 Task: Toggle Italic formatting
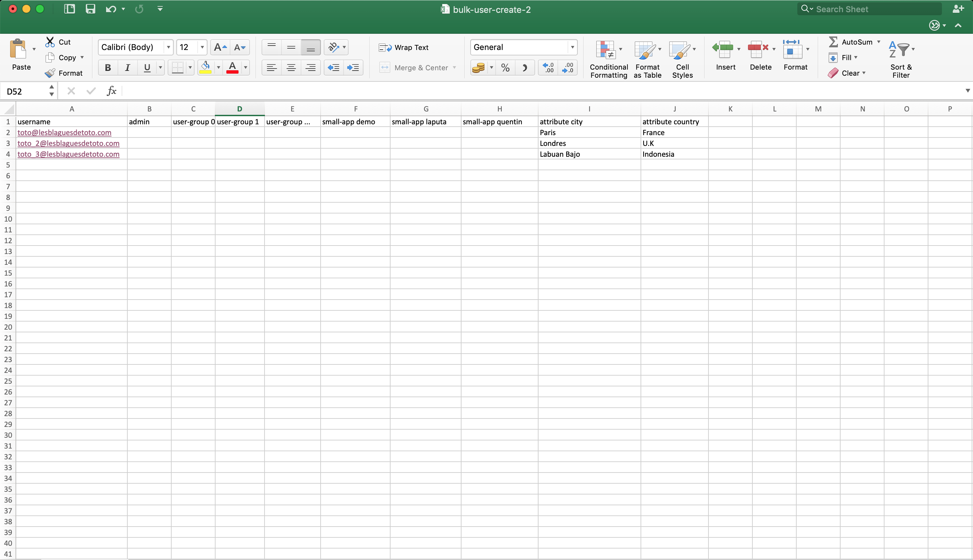click(127, 68)
